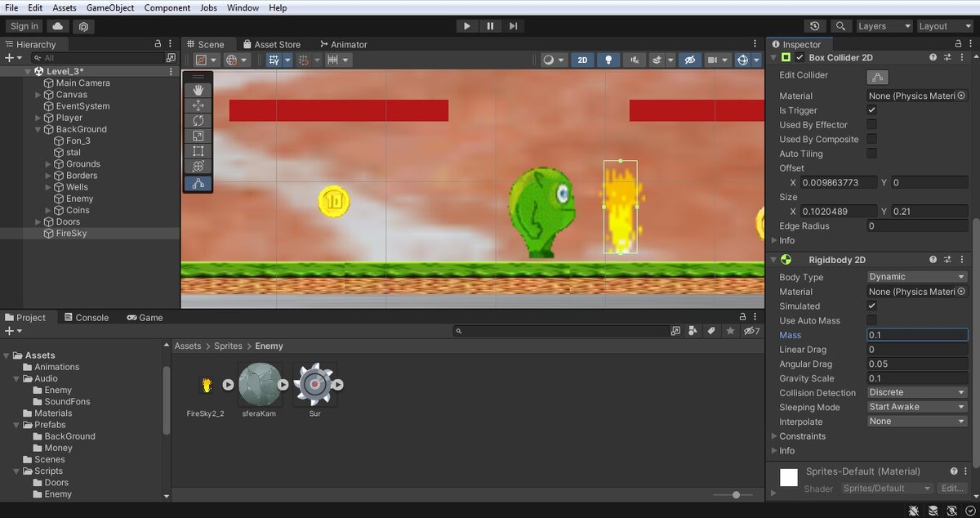
Task: Open the Body Type dropdown
Action: pyautogui.click(x=917, y=277)
